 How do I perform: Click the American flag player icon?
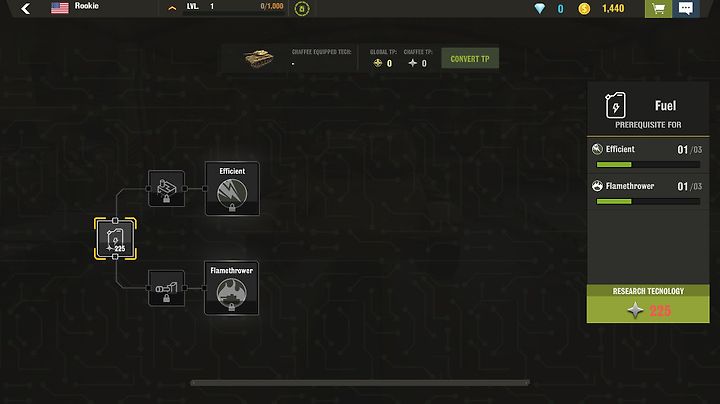(60, 8)
